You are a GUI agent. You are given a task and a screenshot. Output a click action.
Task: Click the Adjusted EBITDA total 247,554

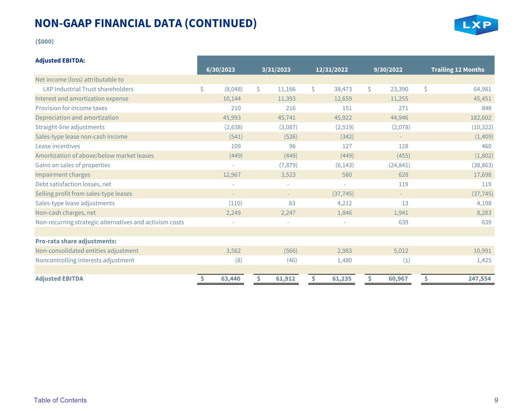(479, 279)
